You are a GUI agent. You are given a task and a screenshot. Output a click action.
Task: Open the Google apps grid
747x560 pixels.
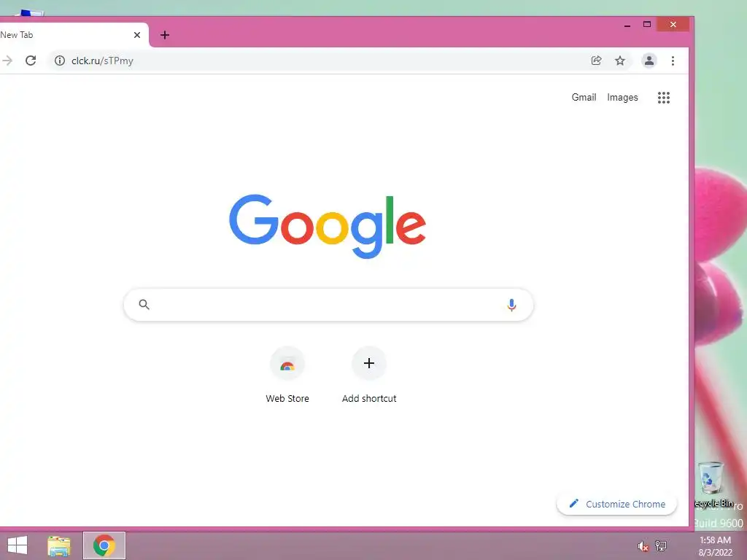664,98
